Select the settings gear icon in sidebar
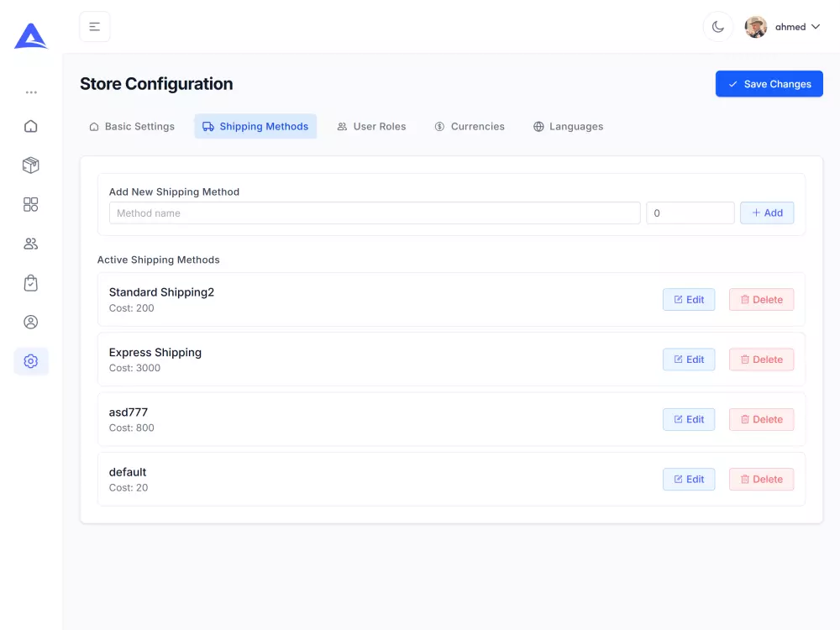This screenshot has height=630, width=840. (31, 361)
